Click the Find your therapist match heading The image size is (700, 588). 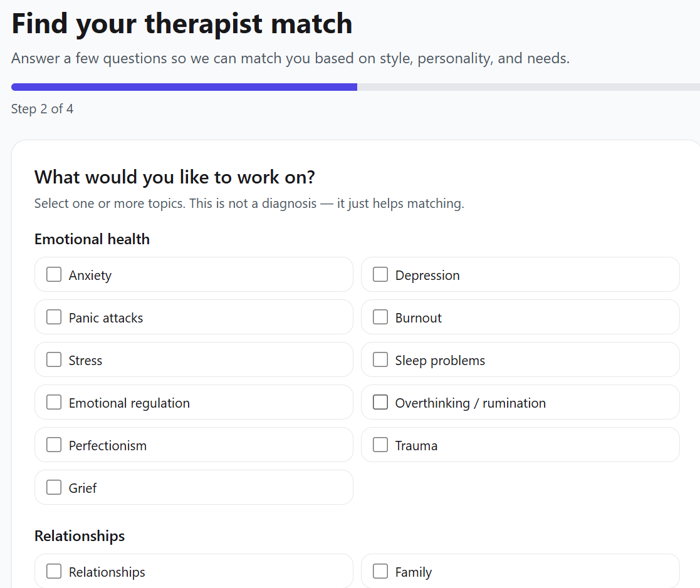(182, 24)
